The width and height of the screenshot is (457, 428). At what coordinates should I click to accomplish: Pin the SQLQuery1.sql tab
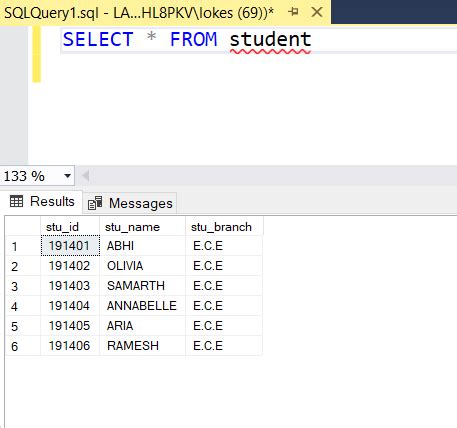[x=293, y=12]
